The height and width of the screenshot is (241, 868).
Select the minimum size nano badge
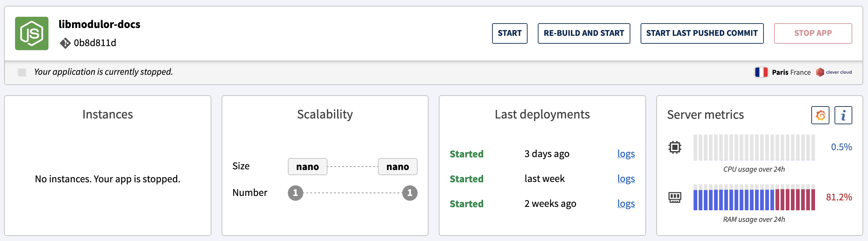point(307,167)
